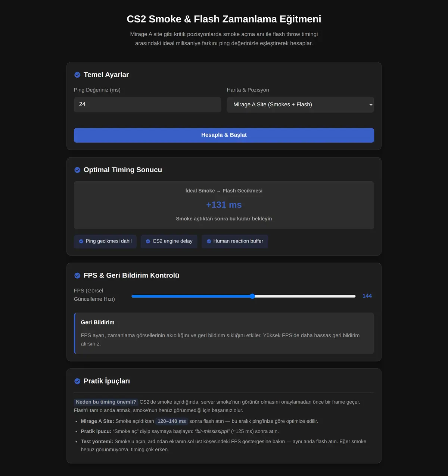This screenshot has width=448, height=476.
Task: Click the Pratik ipucu: bold label
Action: 96,431
